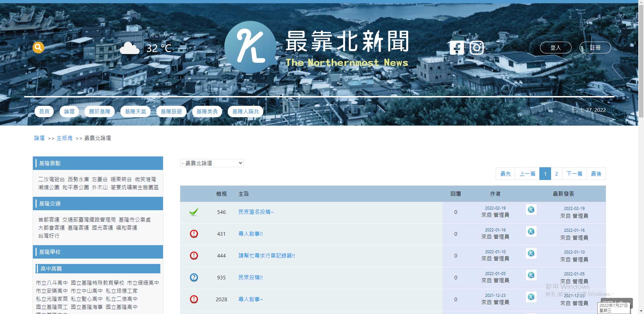Click the round K site logo

(x=250, y=47)
